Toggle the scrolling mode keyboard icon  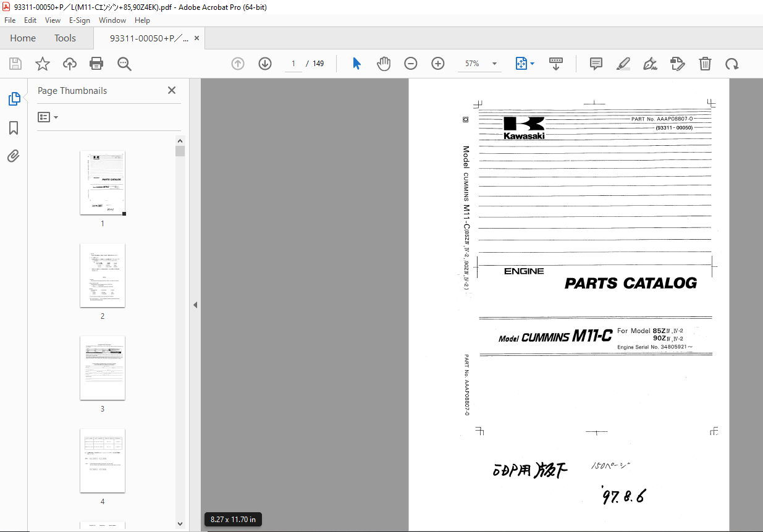click(555, 64)
